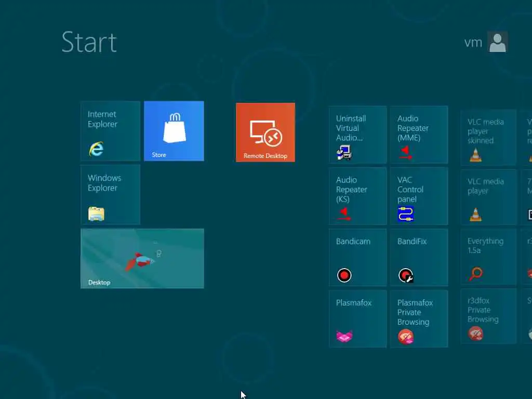Open VLC media player skinned tile
The image size is (532, 399).
pos(488,137)
